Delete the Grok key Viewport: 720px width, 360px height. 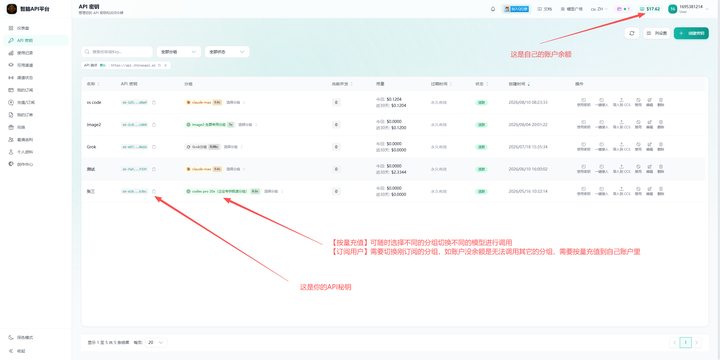pyautogui.click(x=660, y=146)
